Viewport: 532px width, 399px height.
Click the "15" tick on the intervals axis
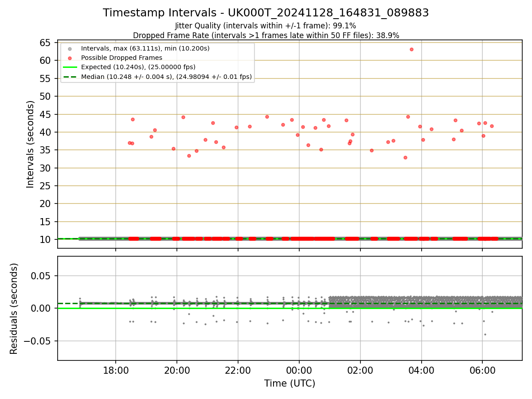click(x=46, y=222)
